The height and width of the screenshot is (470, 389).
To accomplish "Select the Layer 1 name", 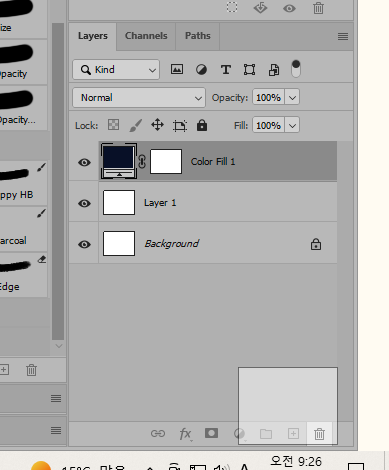I will pyautogui.click(x=160, y=203).
